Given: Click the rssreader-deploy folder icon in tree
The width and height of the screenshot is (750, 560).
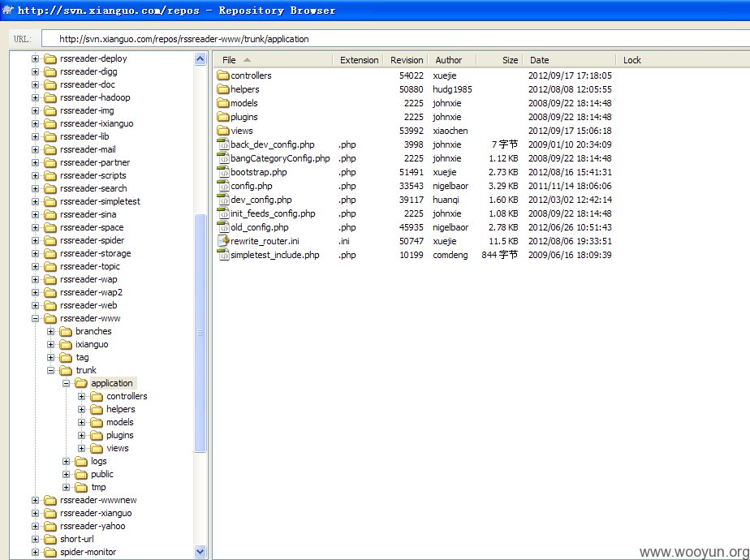Looking at the screenshot, I should click(x=50, y=58).
